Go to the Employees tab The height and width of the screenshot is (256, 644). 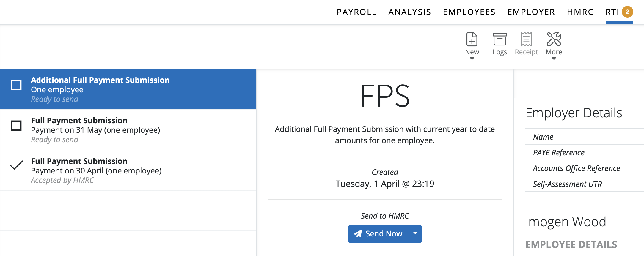(469, 12)
